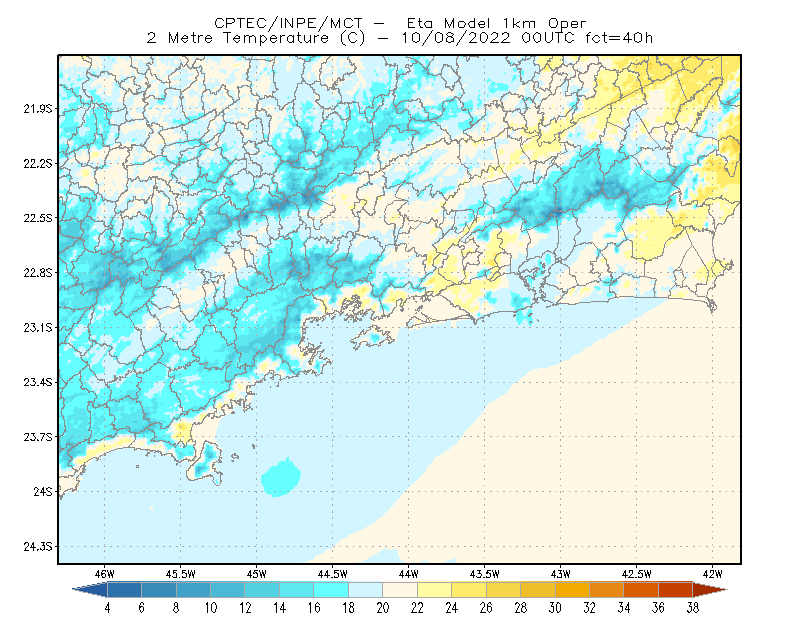
Task: Click the below-4 left arrow of colorbar
Action: 90,590
